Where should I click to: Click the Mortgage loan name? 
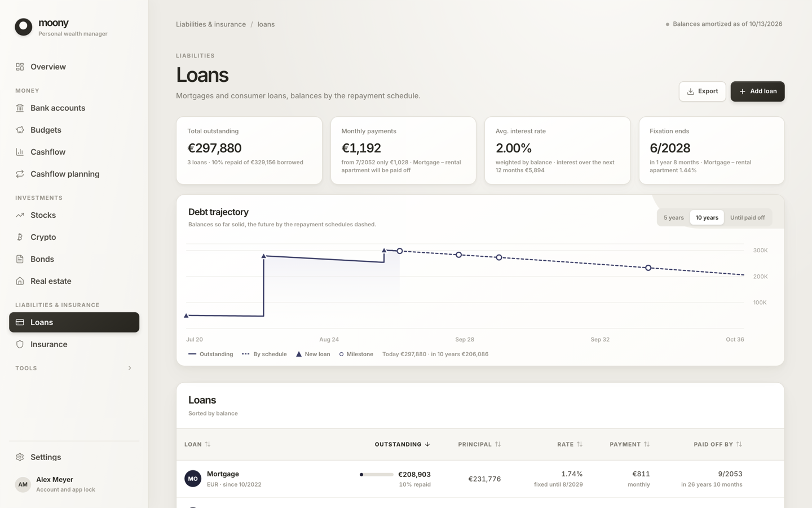pyautogui.click(x=223, y=474)
